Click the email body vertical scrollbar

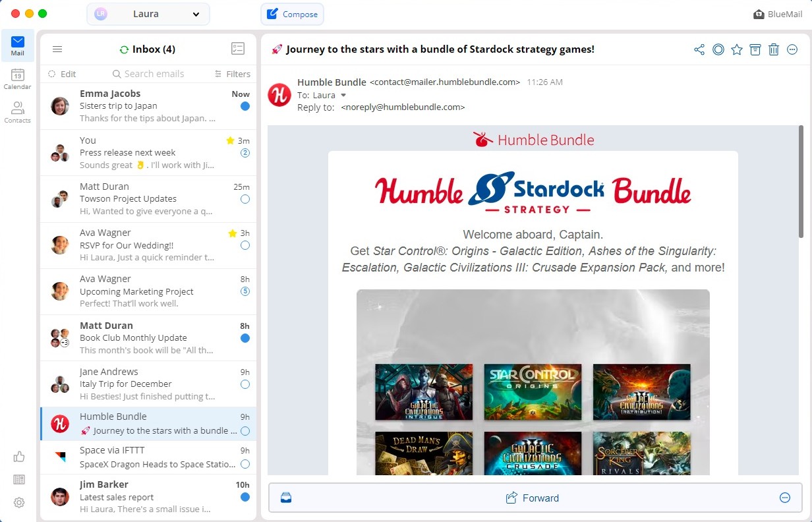coord(801,181)
